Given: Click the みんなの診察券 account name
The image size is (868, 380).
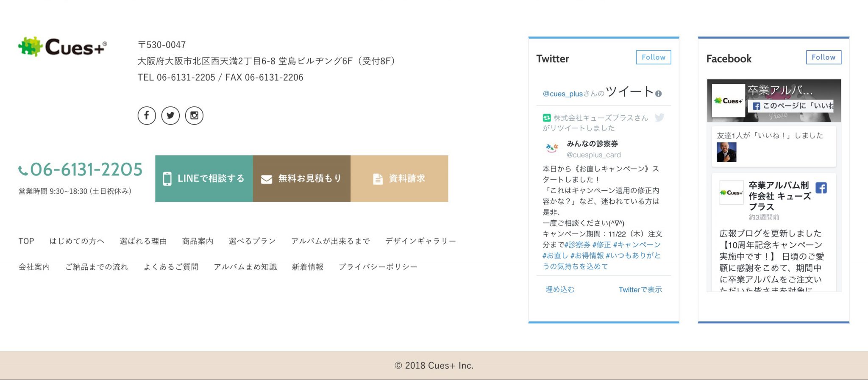Looking at the screenshot, I should [x=593, y=144].
